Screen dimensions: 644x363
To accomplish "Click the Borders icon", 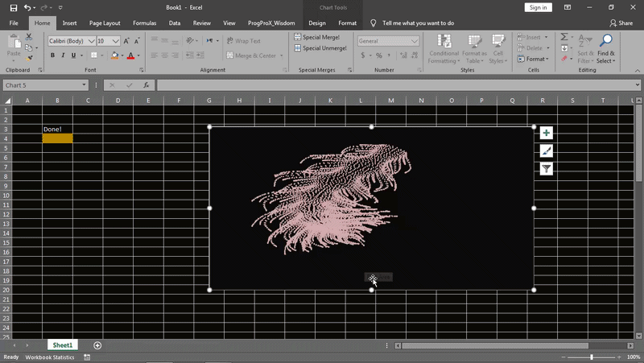I will coord(94,55).
